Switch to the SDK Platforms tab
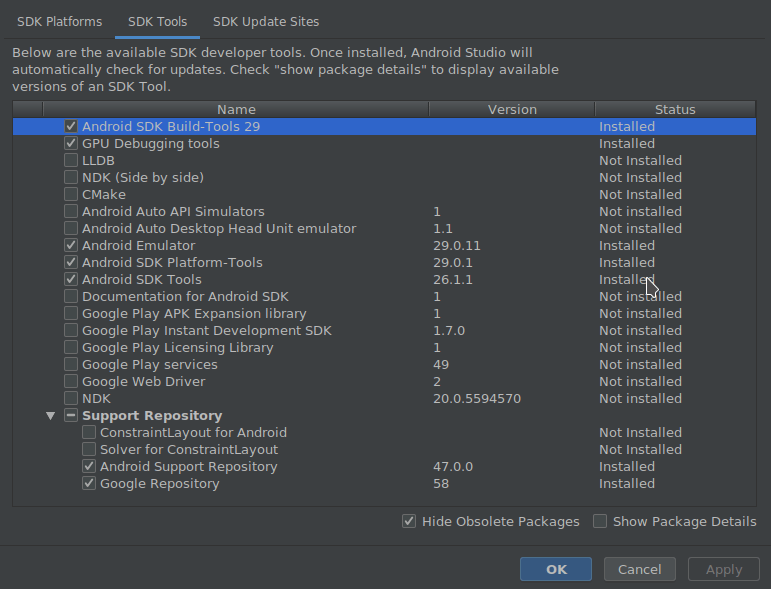This screenshot has height=589, width=771. pos(59,22)
